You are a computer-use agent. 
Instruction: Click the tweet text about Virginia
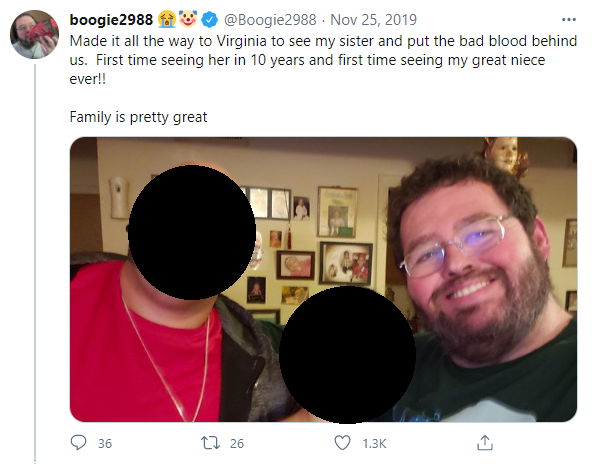coord(323,60)
